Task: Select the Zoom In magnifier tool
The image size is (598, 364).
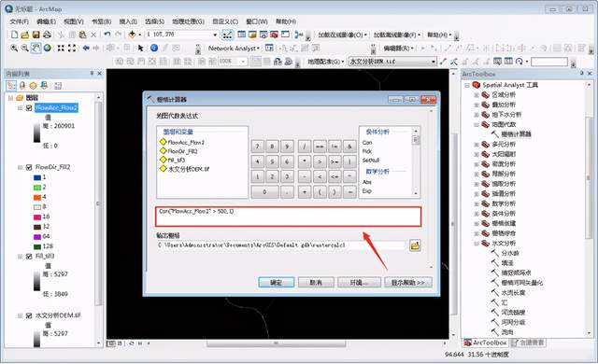Action: 14,48
